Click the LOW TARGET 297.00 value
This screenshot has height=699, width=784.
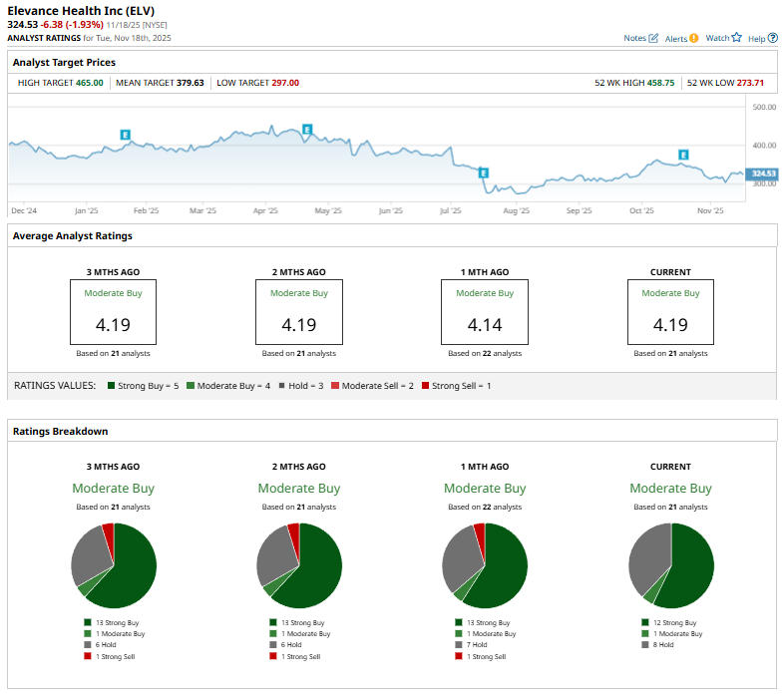pyautogui.click(x=285, y=83)
